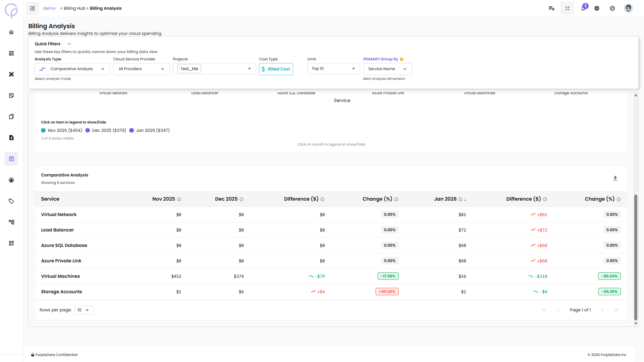
Task: Sort by Jan 2026 column header
Action: coord(445,199)
